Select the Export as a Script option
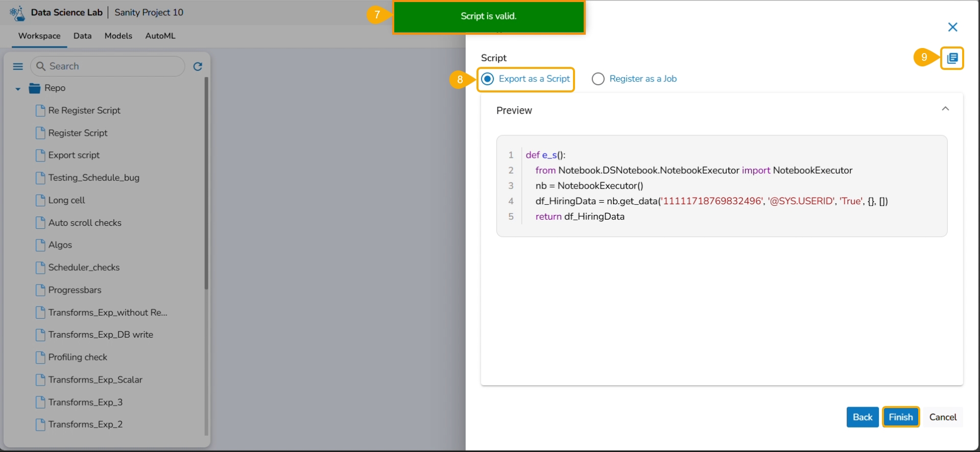980x452 pixels. click(488, 79)
